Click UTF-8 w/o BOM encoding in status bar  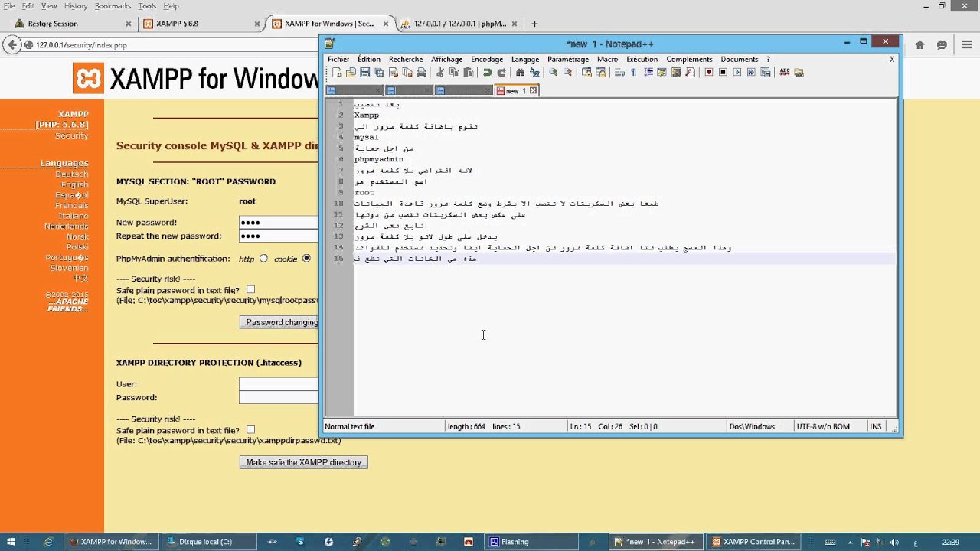pyautogui.click(x=823, y=426)
